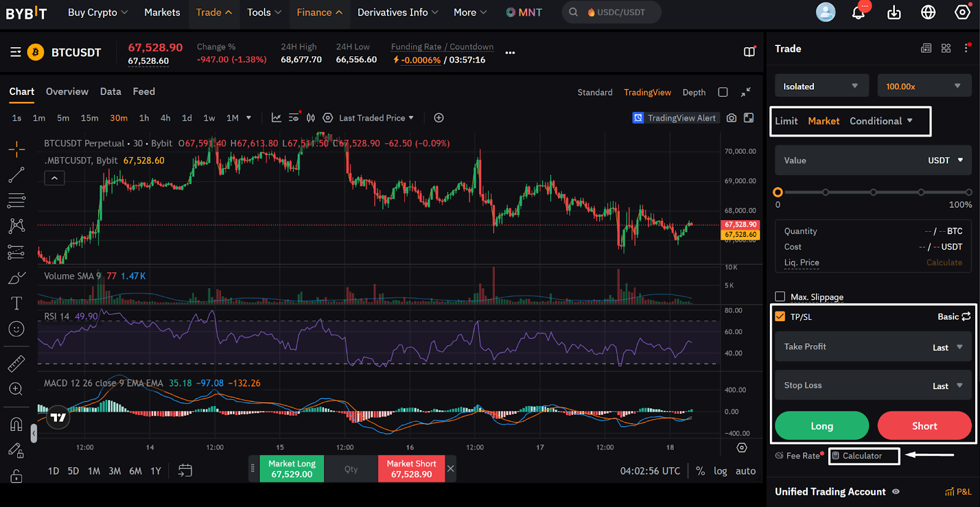Select the Text drawing tool
This screenshot has width=980, height=507.
click(17, 303)
